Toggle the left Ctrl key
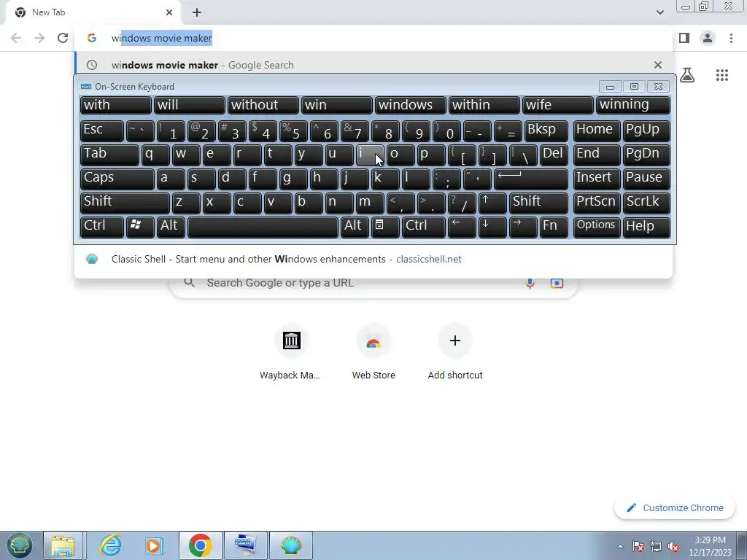Screen dimensions: 747x560 pyautogui.click(x=102, y=227)
